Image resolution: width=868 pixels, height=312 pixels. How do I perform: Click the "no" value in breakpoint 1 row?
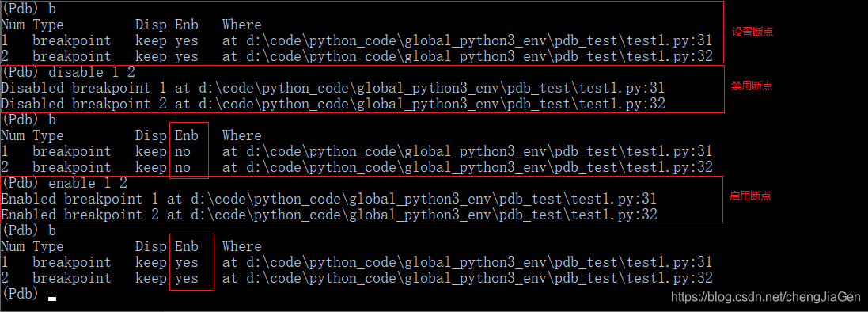(183, 151)
